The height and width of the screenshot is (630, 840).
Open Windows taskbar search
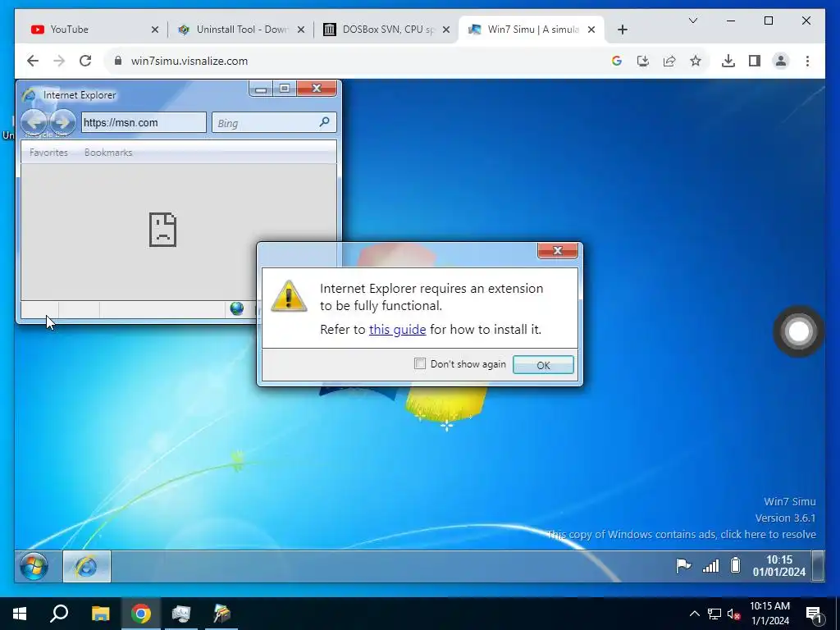[59, 614]
